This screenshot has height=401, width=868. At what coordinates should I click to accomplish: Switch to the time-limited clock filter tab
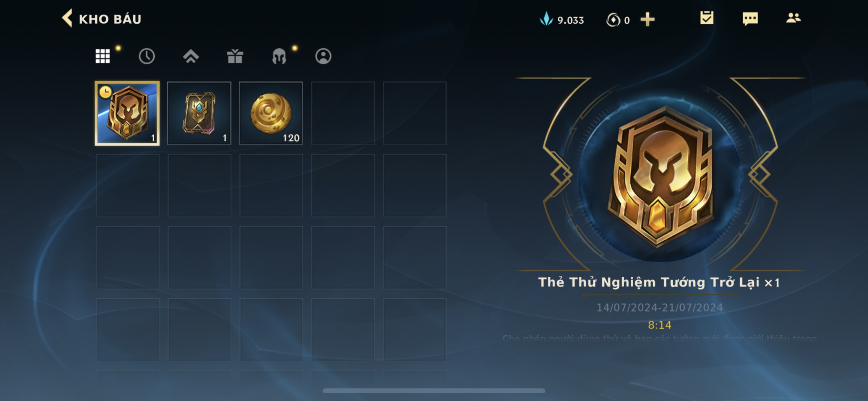tap(147, 56)
